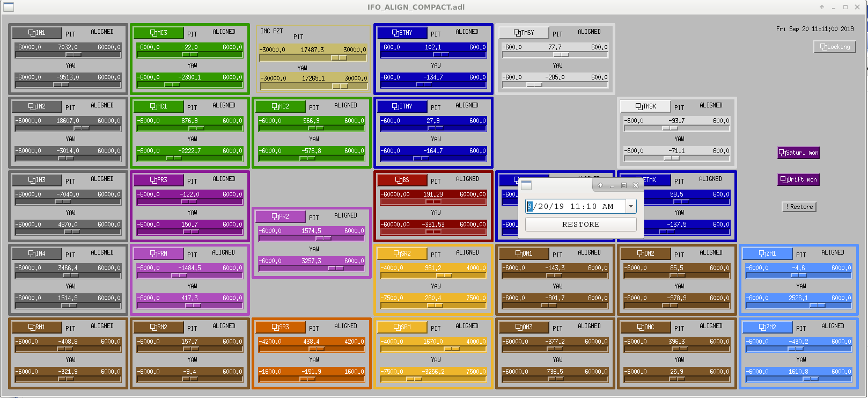Image resolution: width=868 pixels, height=398 pixels.
Task: Open the BS related display button
Action: coord(402,180)
